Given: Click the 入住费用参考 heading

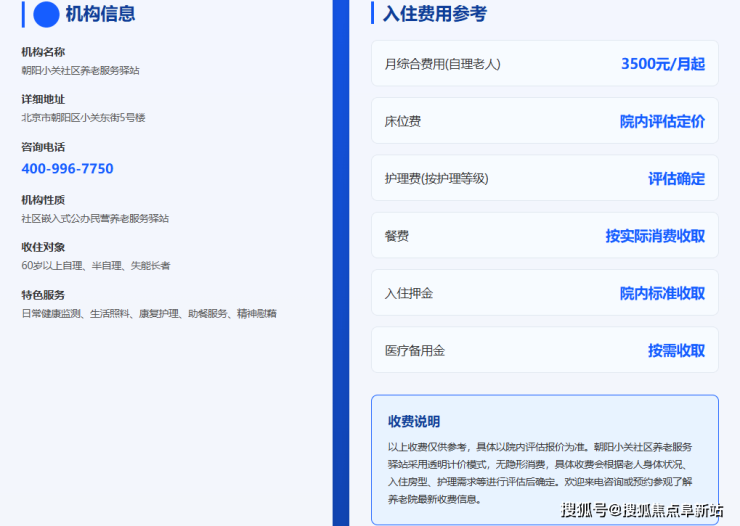Looking at the screenshot, I should tap(435, 13).
